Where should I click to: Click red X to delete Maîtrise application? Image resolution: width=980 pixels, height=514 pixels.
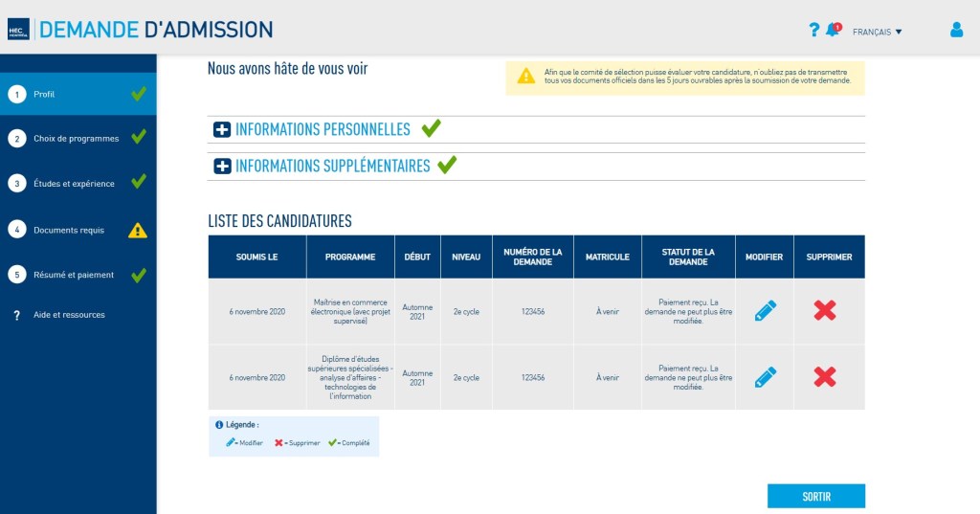click(x=825, y=310)
